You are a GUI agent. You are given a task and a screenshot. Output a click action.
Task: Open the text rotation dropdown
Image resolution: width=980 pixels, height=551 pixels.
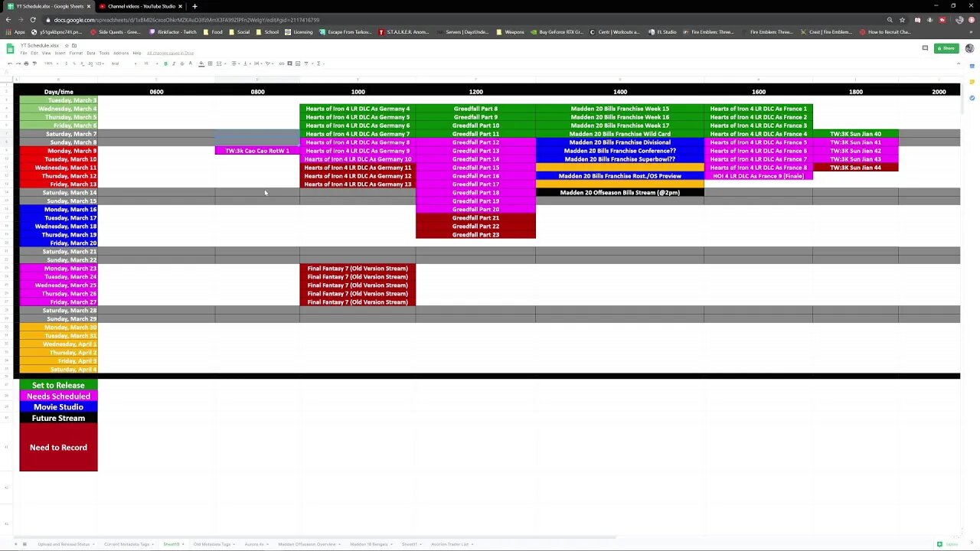269,64
